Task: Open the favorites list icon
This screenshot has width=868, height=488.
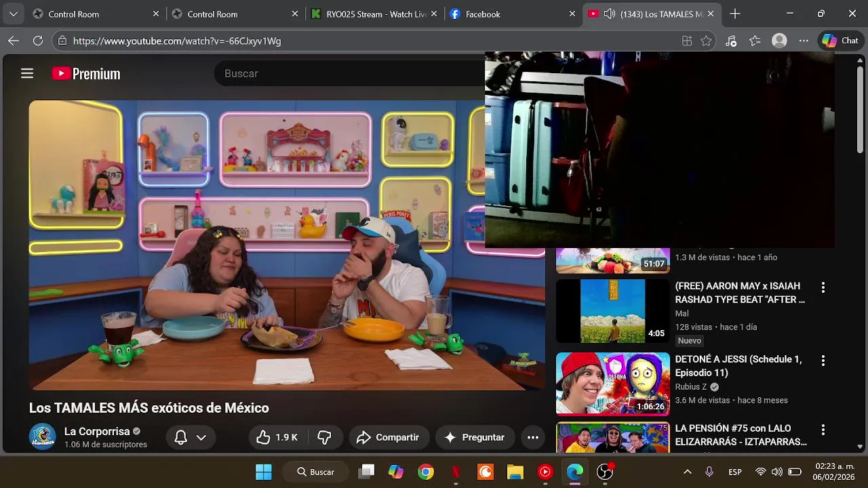Action: (x=755, y=41)
